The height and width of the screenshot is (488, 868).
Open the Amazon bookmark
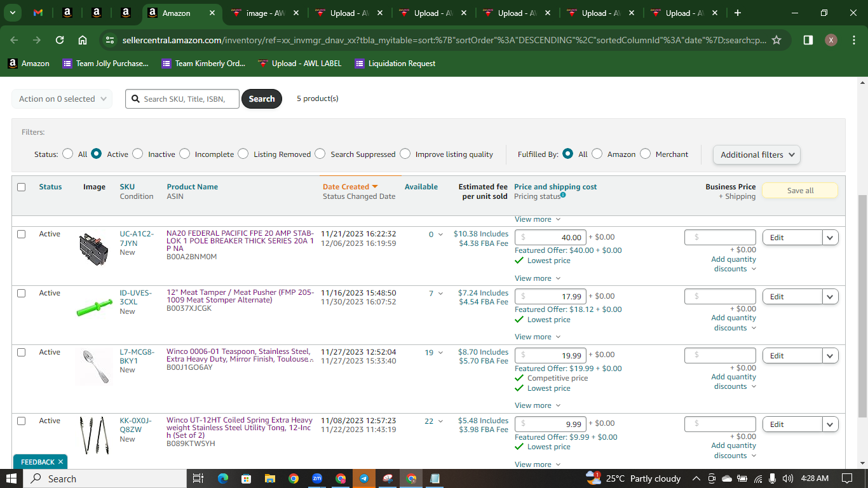(x=29, y=64)
